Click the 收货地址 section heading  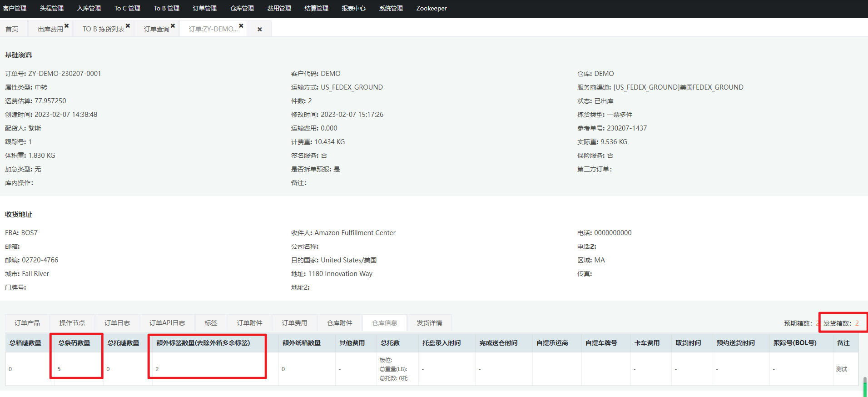[19, 215]
